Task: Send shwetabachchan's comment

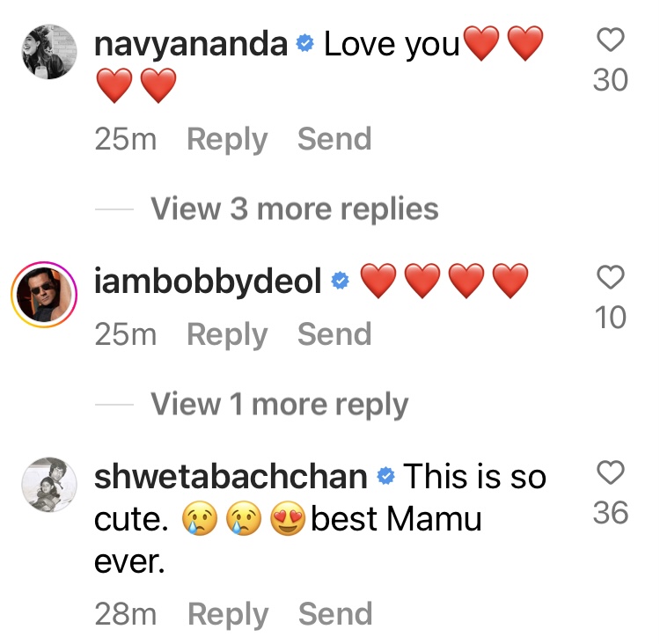Action: tap(335, 614)
